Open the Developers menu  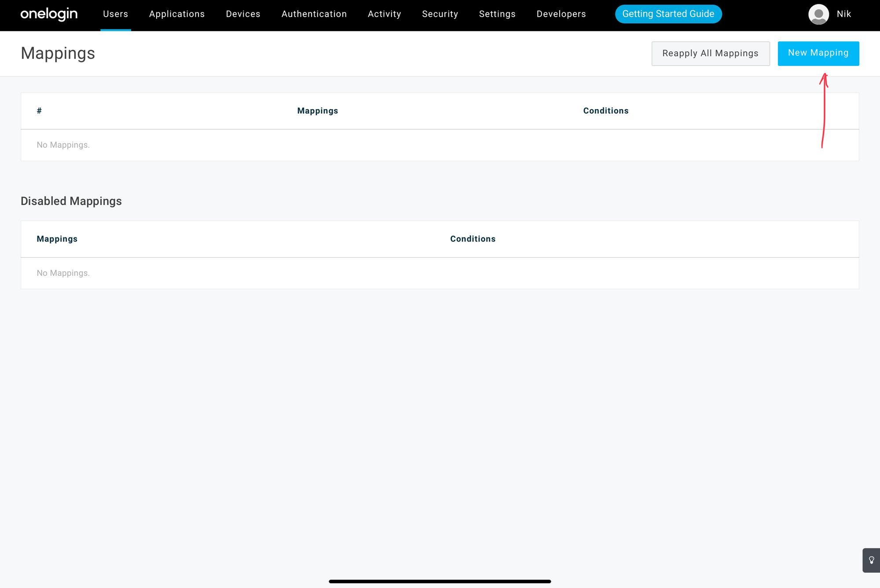coord(561,14)
